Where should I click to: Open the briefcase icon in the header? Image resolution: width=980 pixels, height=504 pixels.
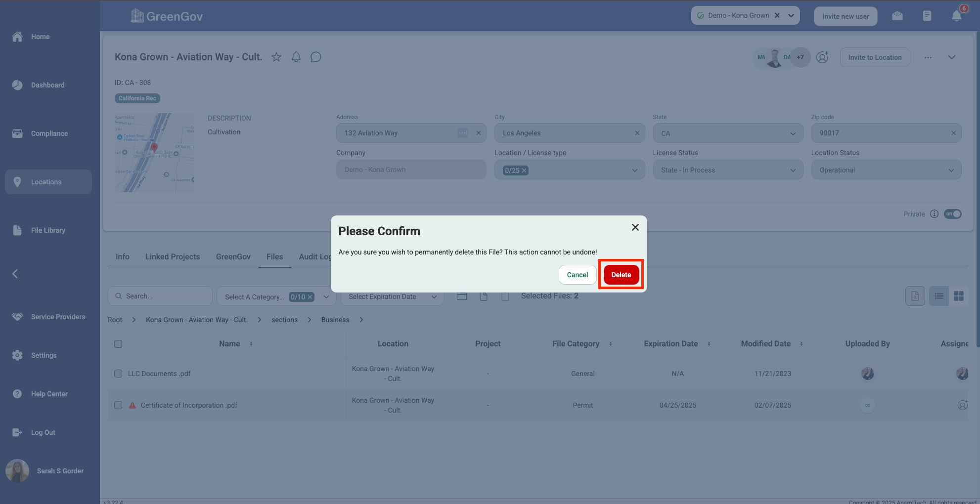(897, 16)
